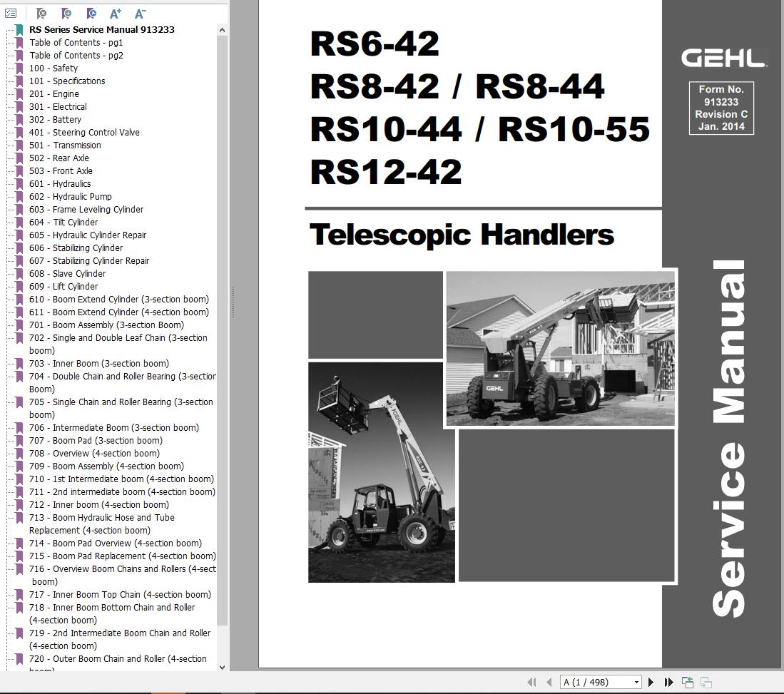
Task: Click the bookmark icon beside 201 - Engine
Action: pos(19,94)
